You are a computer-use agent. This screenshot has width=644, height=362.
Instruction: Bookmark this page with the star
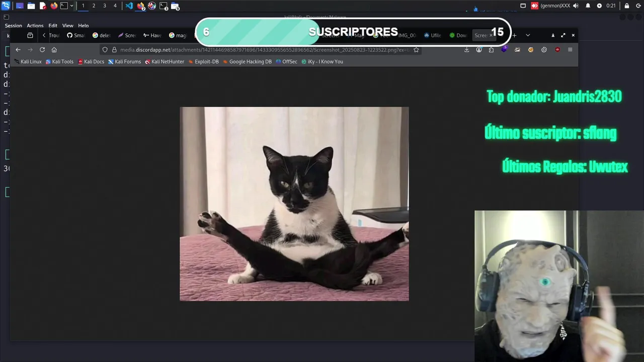click(416, 50)
